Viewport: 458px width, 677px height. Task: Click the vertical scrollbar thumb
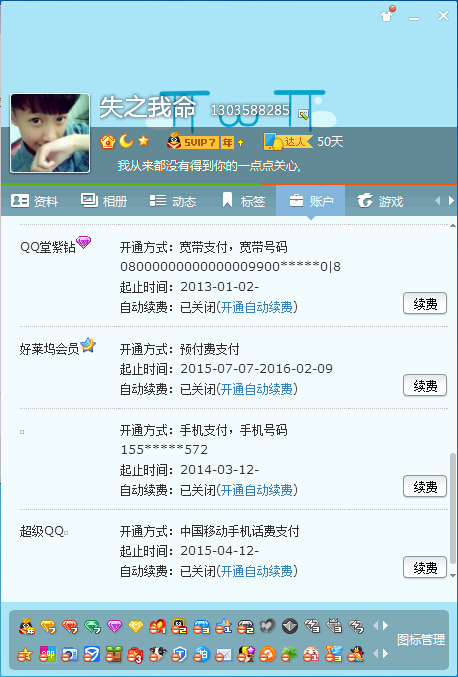452,508
